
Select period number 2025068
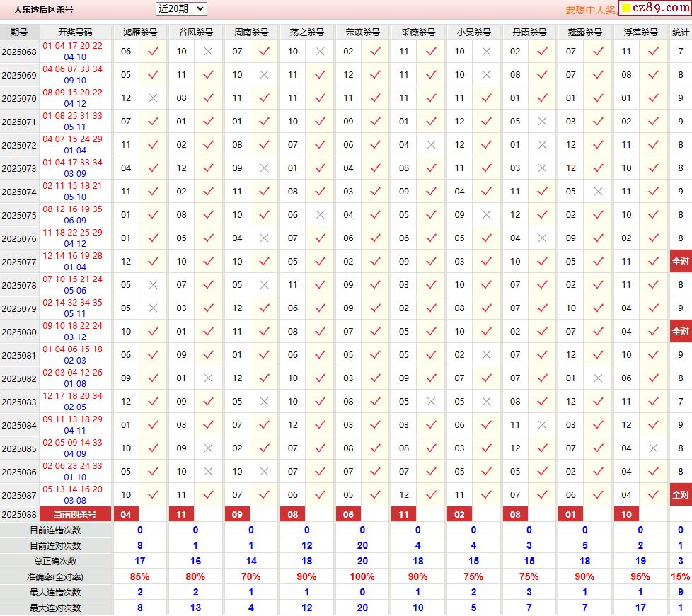tap(19, 52)
